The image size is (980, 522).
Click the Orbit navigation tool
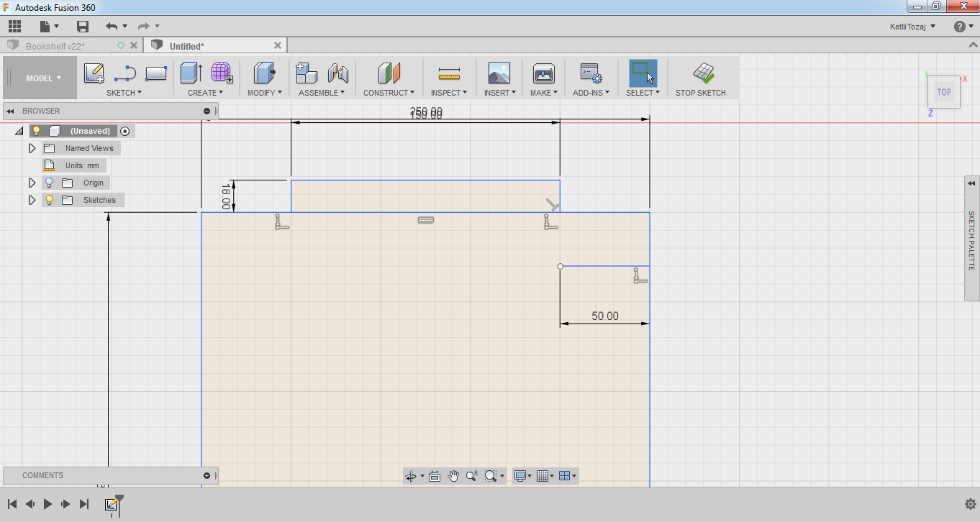411,476
